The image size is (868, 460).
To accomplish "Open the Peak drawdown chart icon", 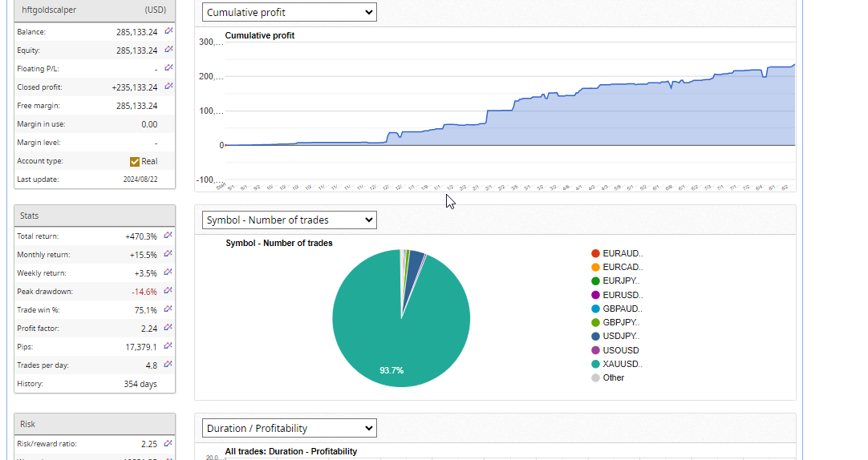I will click(x=168, y=291).
